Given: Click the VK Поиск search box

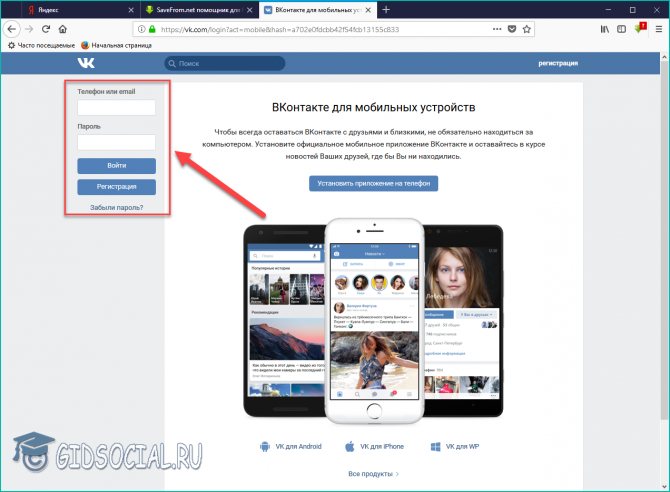Looking at the screenshot, I should 225,63.
